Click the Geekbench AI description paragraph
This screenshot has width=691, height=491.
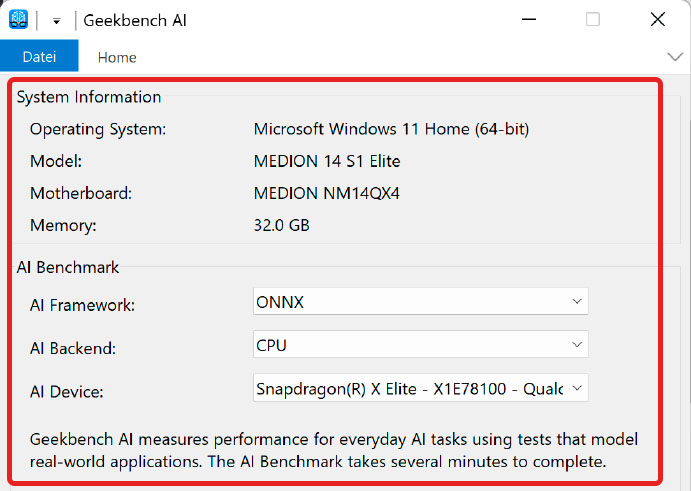[x=334, y=451]
